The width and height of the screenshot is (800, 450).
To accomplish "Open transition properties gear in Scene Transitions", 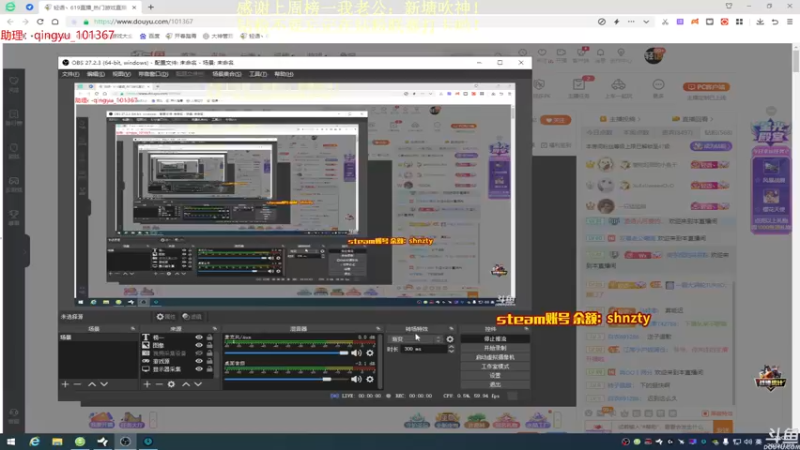I will [449, 339].
